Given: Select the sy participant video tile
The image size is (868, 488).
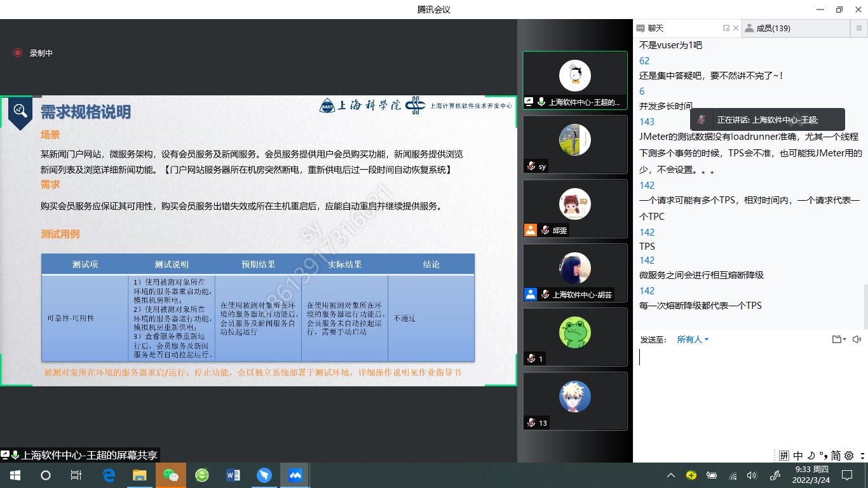Looking at the screenshot, I should pos(575,144).
